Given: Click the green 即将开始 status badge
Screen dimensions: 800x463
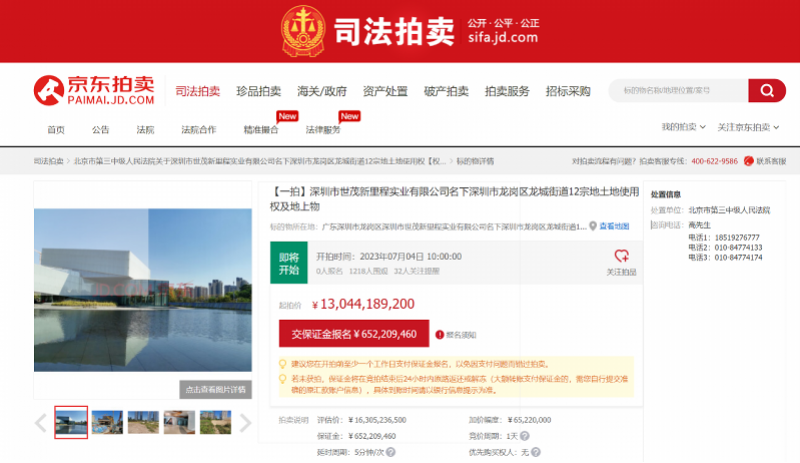Looking at the screenshot, I should tap(289, 263).
